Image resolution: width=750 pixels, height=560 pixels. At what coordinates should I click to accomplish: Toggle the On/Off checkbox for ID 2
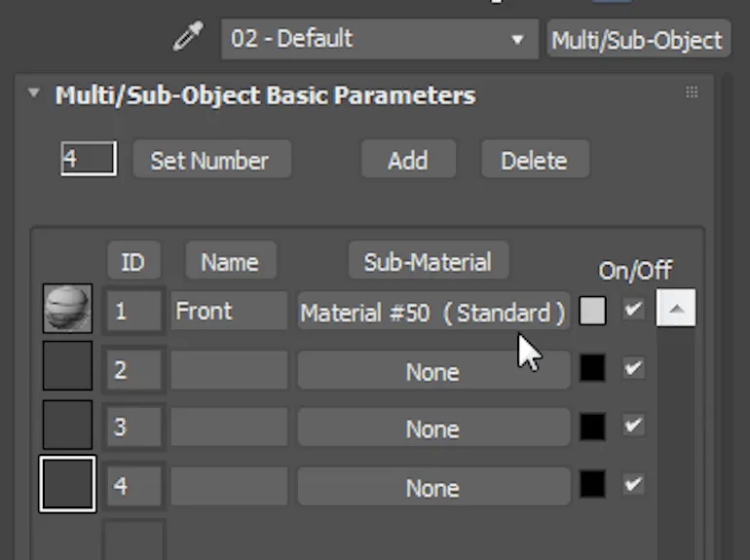[634, 368]
